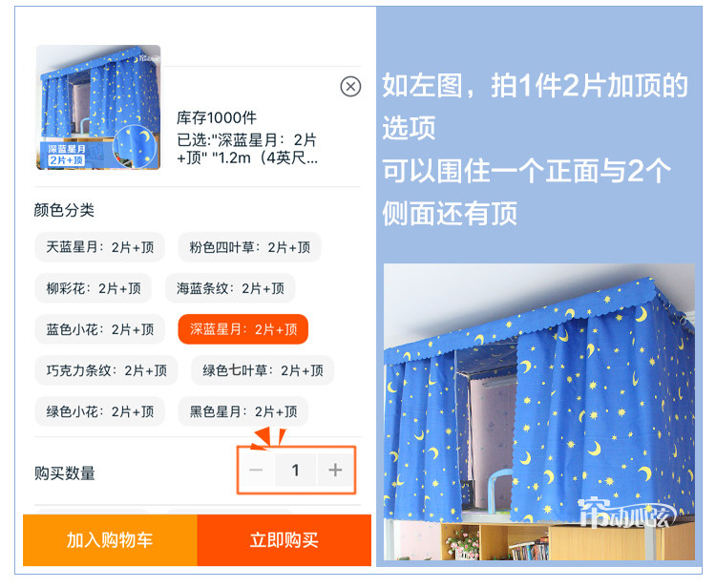Select 蓝色小花 2片+顶 option

click(x=99, y=329)
